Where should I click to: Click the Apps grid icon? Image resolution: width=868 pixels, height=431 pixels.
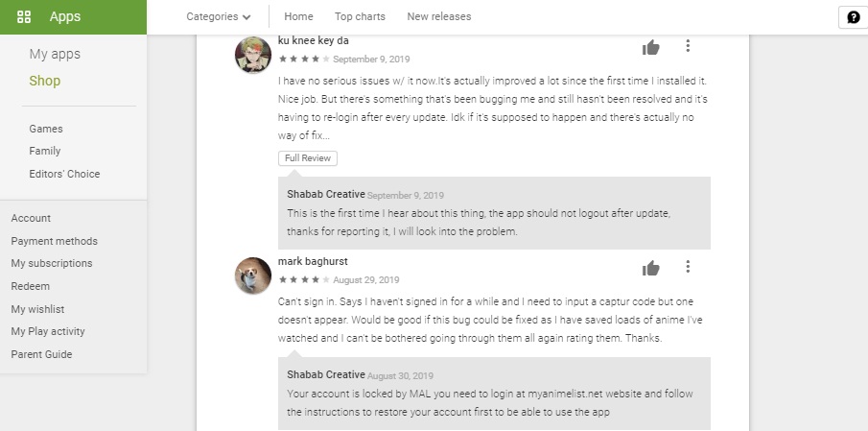coord(24,16)
